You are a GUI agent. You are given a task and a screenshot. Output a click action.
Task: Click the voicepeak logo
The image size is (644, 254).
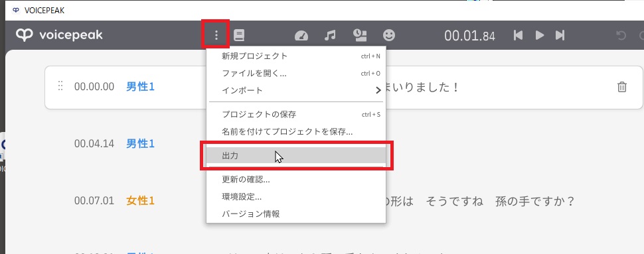pos(60,35)
